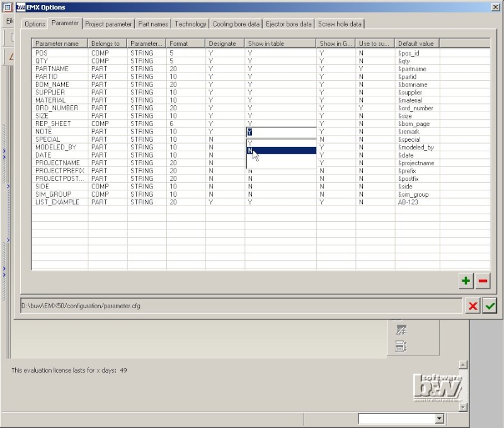Image resolution: width=504 pixels, height=428 pixels.
Task: Go to the Part names tab
Action: [x=153, y=24]
